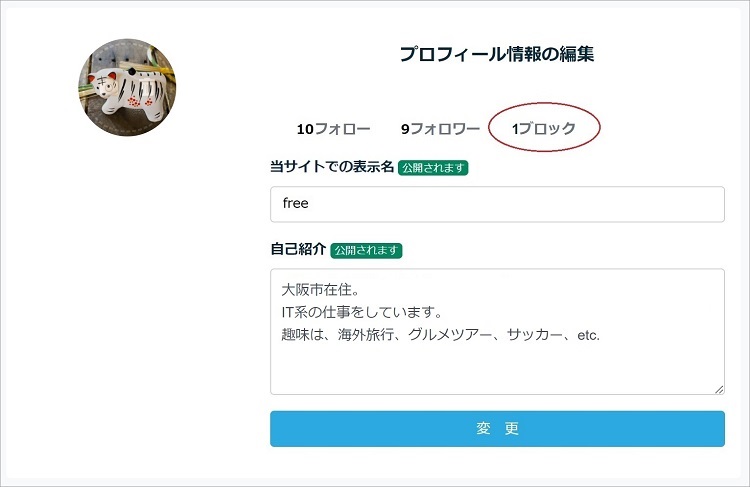Place cursor after 'etc.' in self-introduction
The height and width of the screenshot is (487, 750).
tap(601, 335)
